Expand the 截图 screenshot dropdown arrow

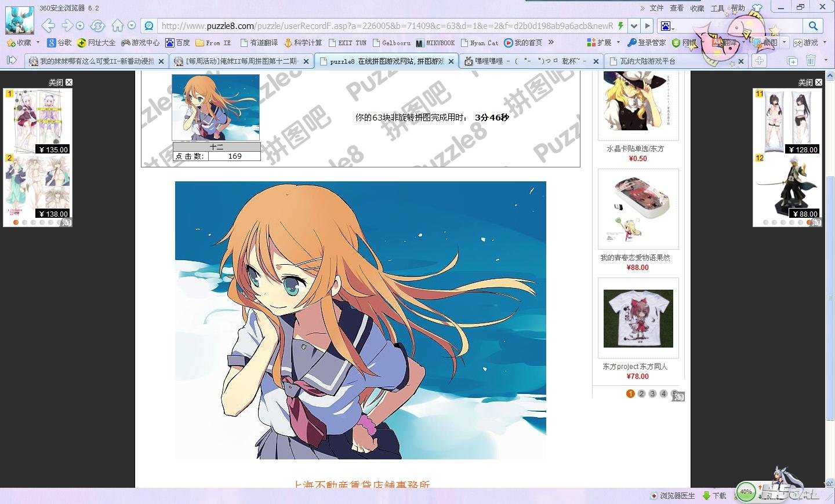(x=784, y=42)
